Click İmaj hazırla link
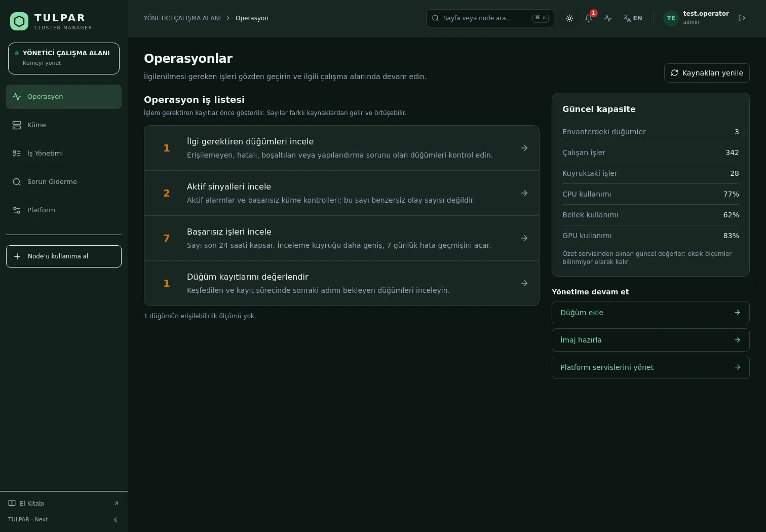This screenshot has height=532, width=766. tap(650, 340)
